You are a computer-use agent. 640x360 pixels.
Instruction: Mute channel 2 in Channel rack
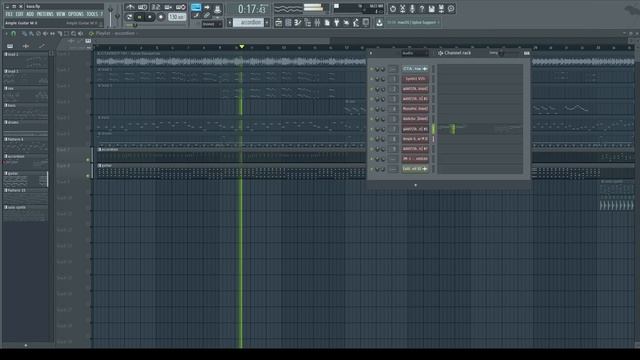pos(371,89)
